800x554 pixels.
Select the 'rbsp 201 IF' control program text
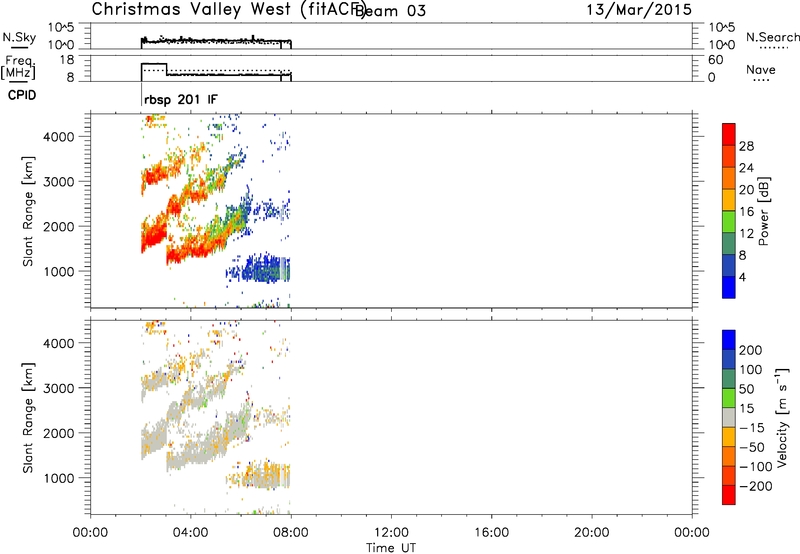(181, 99)
